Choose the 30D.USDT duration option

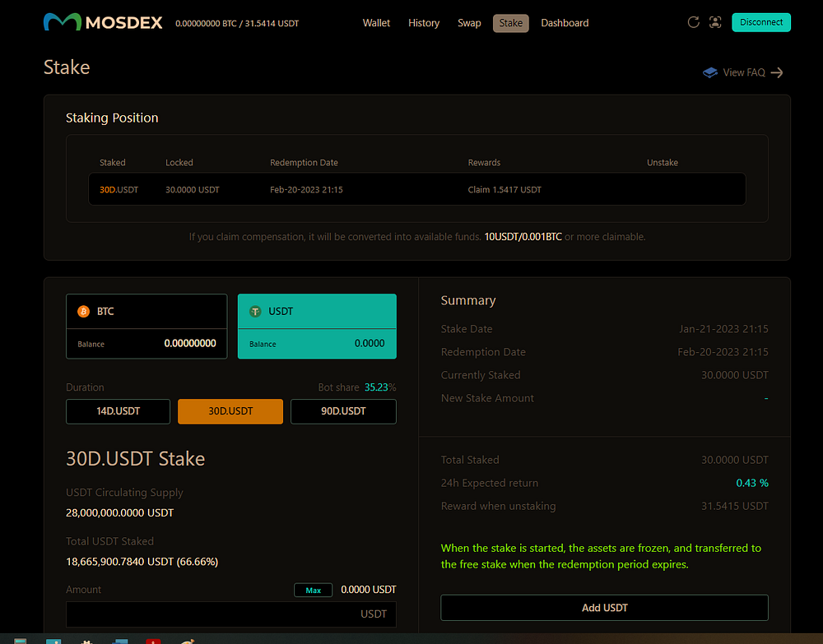tap(230, 411)
